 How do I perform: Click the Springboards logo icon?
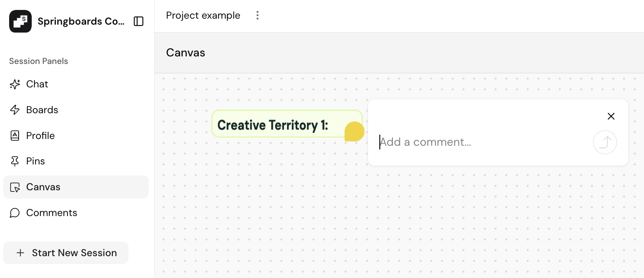pyautogui.click(x=20, y=21)
